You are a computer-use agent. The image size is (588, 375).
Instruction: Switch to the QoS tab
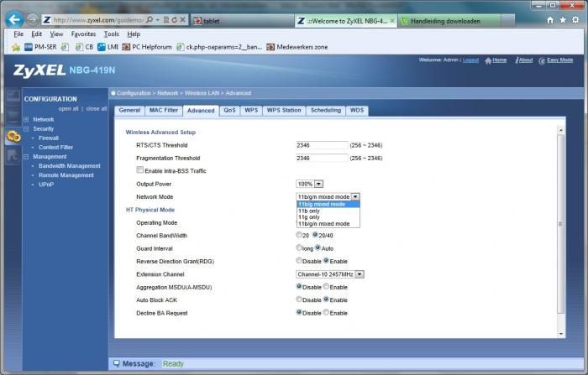pyautogui.click(x=229, y=111)
